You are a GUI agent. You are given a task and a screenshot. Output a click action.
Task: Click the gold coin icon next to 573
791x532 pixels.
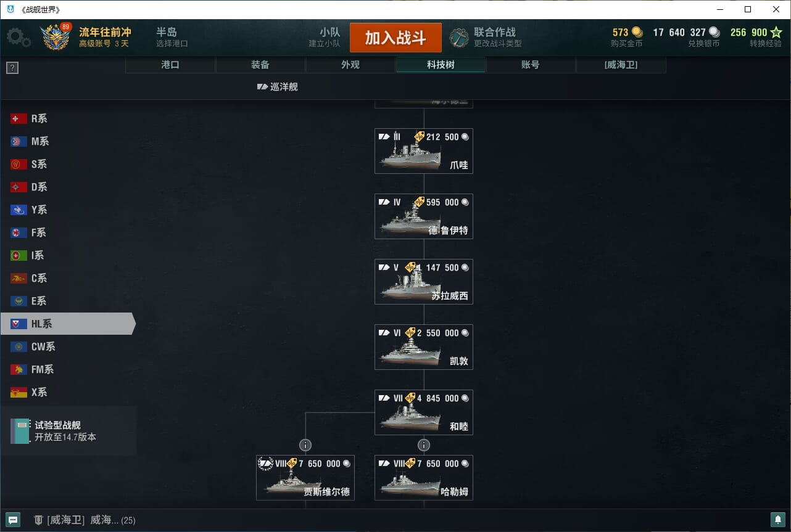[637, 32]
